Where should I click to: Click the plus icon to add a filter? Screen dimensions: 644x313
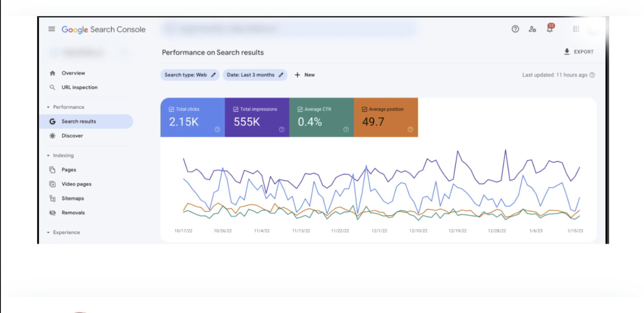[x=297, y=75]
